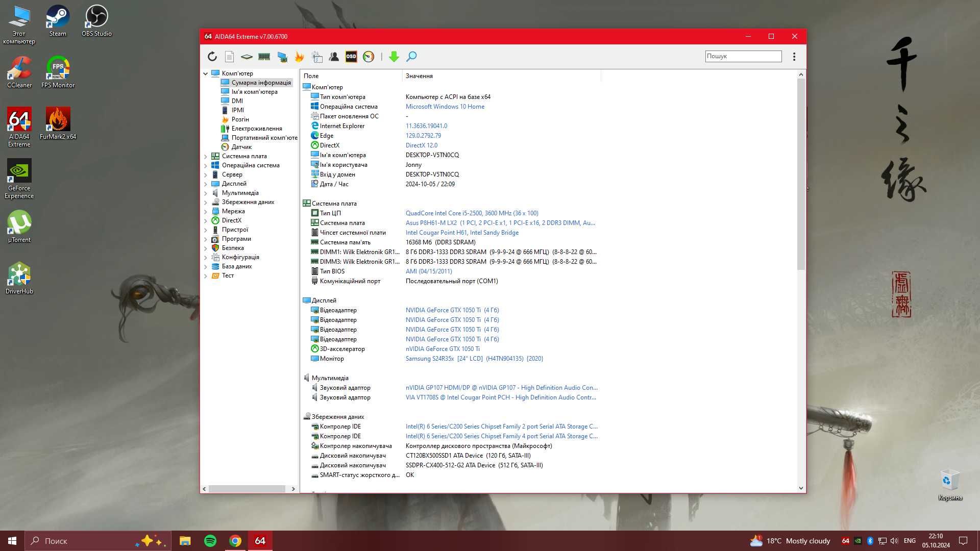Select FPS Monitor desktop icon
This screenshot has height=551, width=980.
[x=58, y=72]
